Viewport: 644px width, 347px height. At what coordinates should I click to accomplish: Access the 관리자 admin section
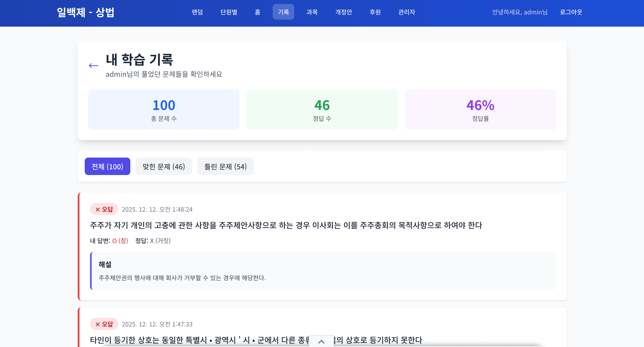[x=406, y=12]
